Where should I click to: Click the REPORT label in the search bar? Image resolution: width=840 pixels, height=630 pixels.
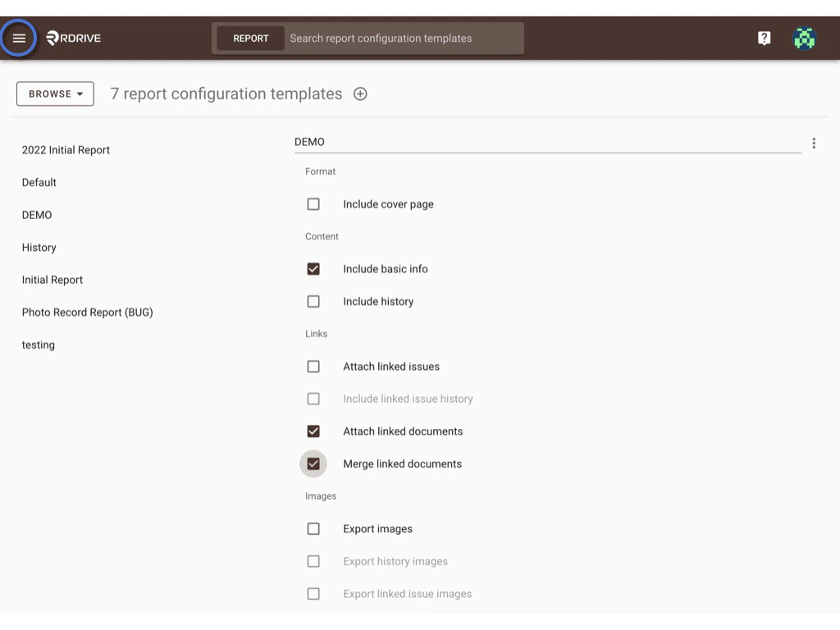(250, 38)
